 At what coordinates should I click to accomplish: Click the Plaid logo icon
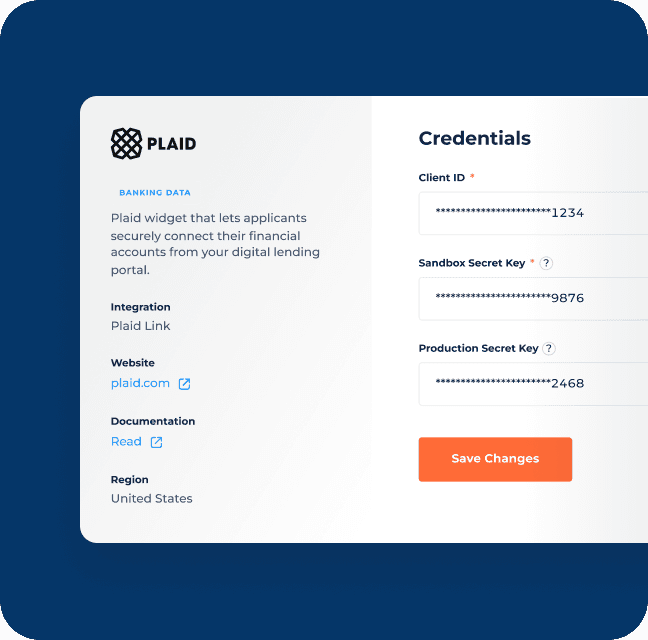pyautogui.click(x=126, y=143)
